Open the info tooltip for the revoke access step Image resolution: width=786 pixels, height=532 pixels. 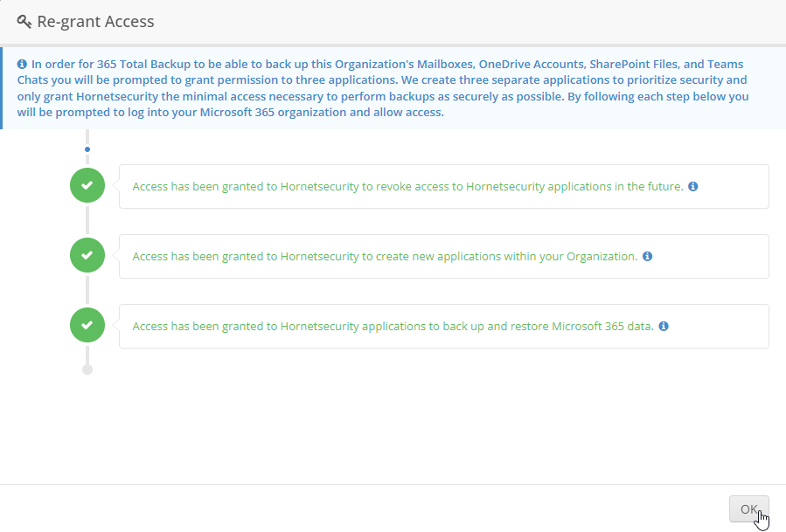[692, 185]
